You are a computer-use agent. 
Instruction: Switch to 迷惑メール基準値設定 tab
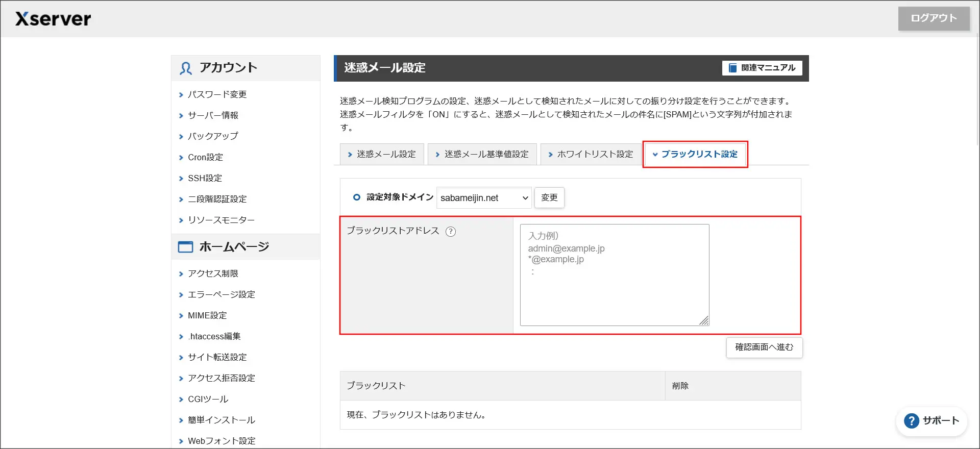pyautogui.click(x=482, y=154)
